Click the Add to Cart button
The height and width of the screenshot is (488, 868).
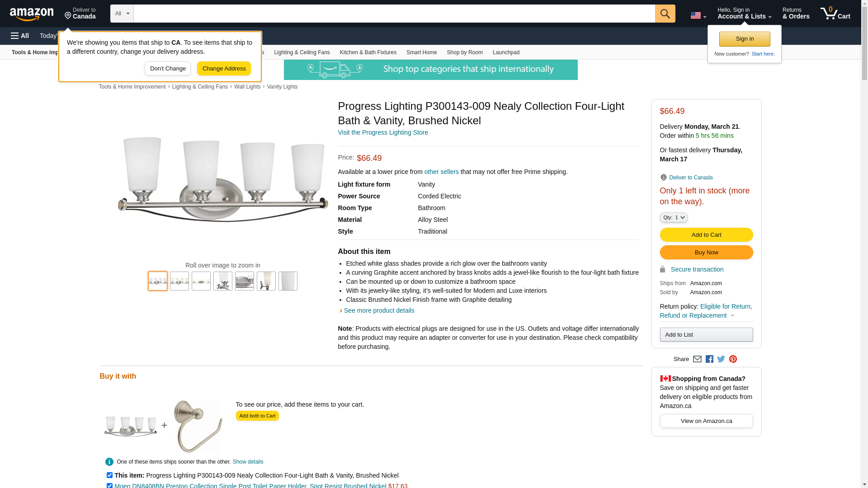(x=706, y=235)
